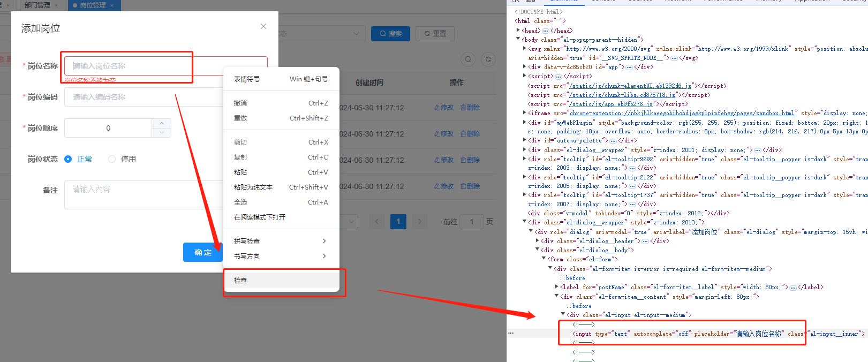Image resolution: width=868 pixels, height=362 pixels.
Task: Click the 重置 button
Action: pyautogui.click(x=435, y=34)
